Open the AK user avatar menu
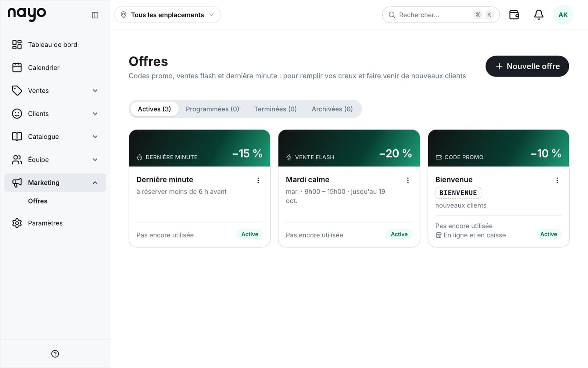The width and height of the screenshot is (588, 368). click(563, 15)
